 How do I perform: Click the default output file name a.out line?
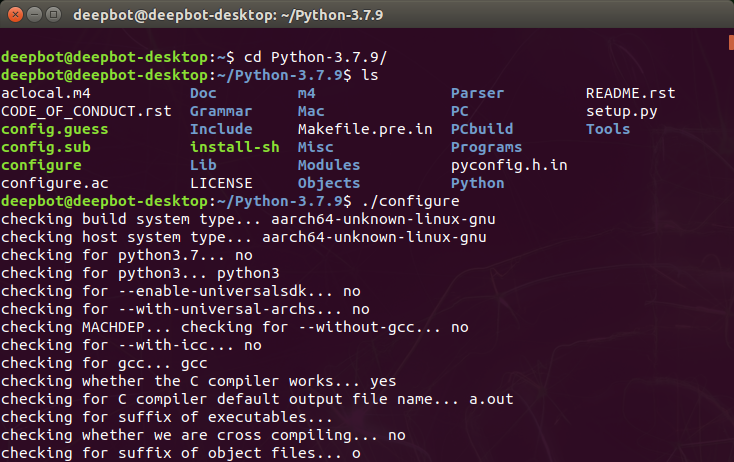click(257, 399)
